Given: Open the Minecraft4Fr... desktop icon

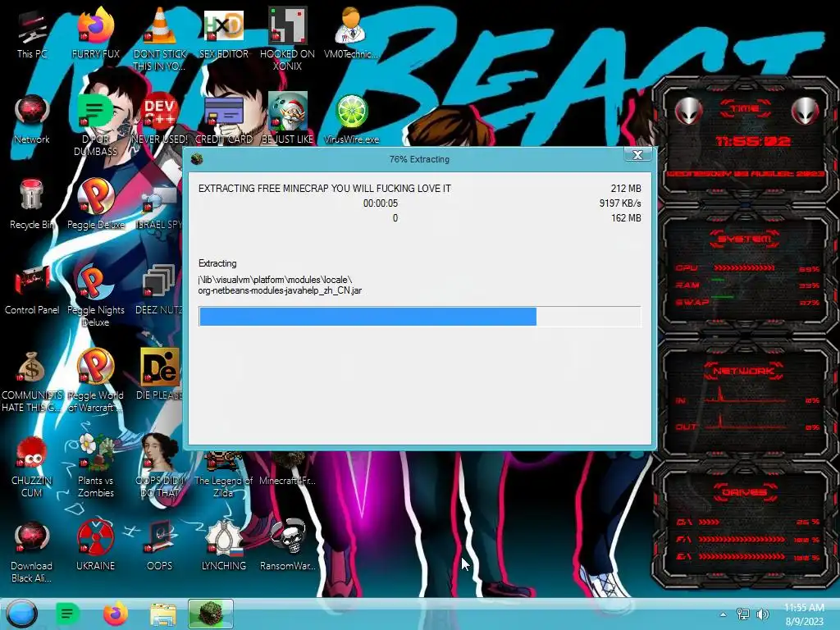Looking at the screenshot, I should tap(288, 469).
